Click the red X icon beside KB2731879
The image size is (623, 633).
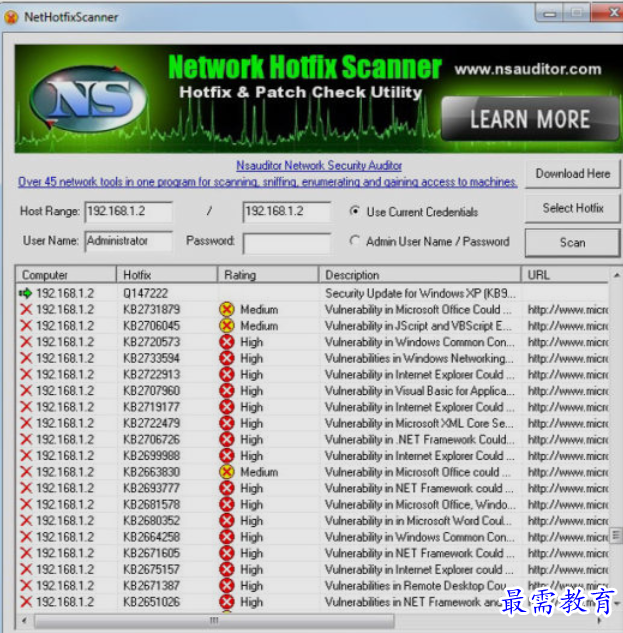click(x=26, y=310)
